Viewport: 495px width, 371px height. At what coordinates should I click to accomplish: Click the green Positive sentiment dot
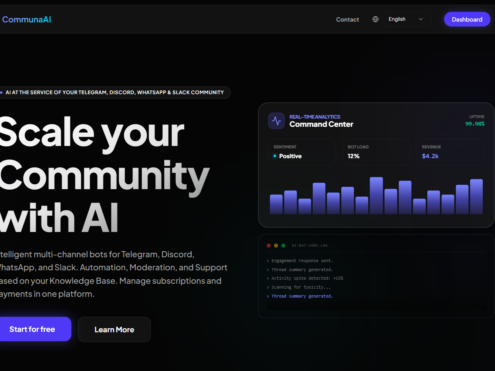275,156
